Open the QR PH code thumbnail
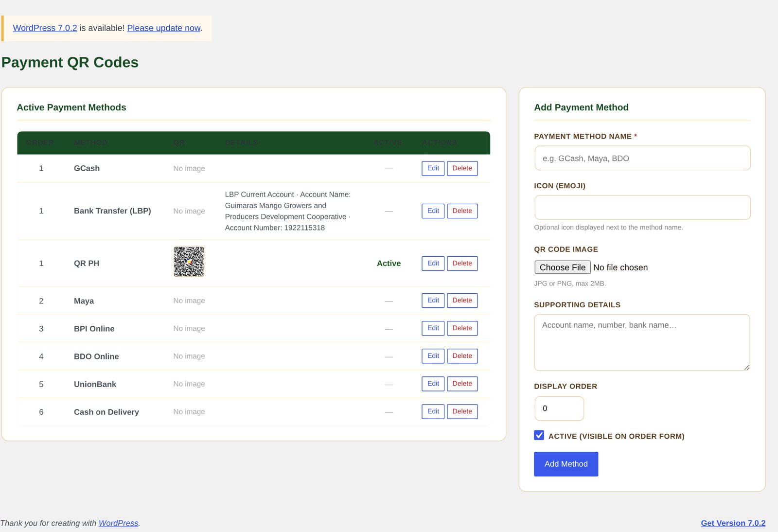The width and height of the screenshot is (778, 532). tap(189, 262)
